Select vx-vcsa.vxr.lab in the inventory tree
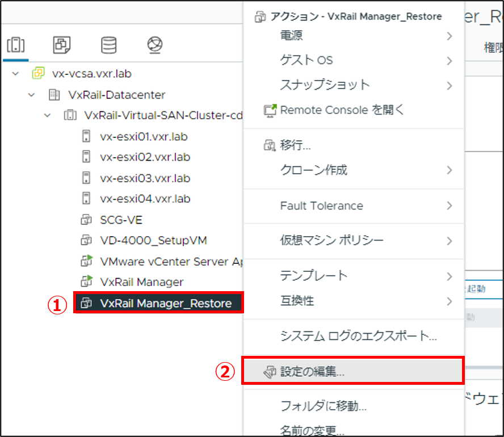The image size is (504, 437). click(x=92, y=74)
